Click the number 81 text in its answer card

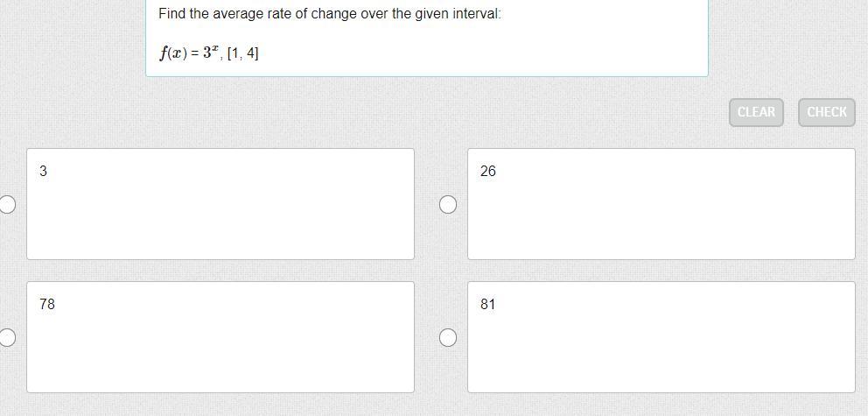(487, 305)
